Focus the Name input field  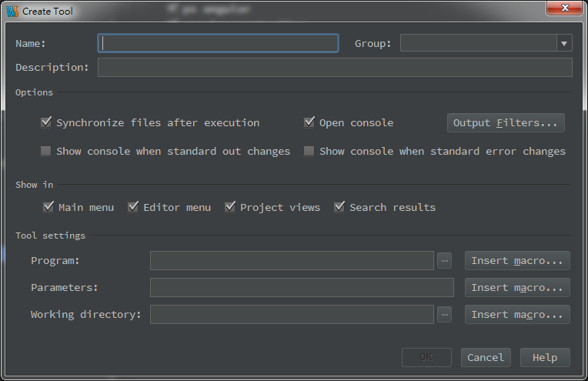coord(219,43)
